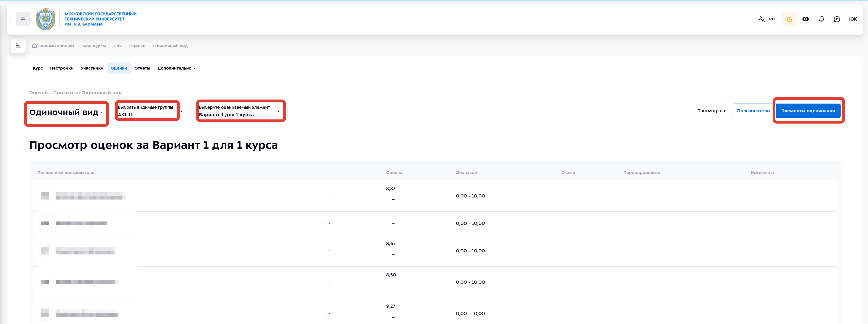Toggle dark mode moon icon

click(x=789, y=19)
